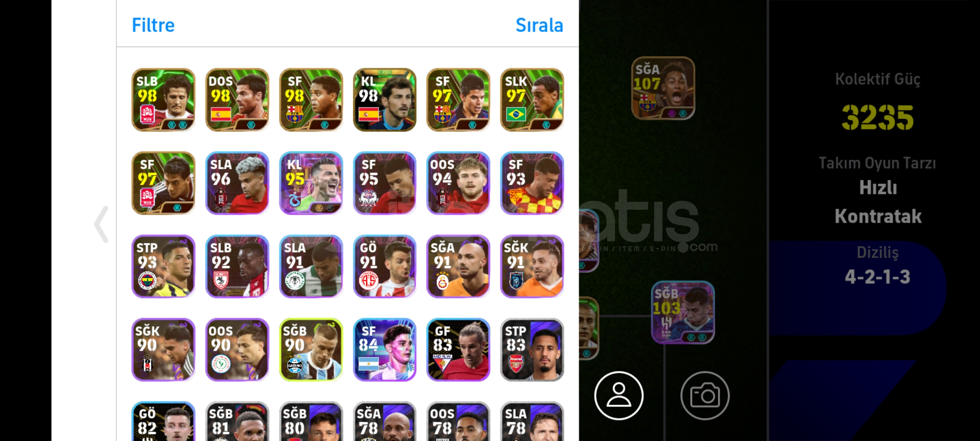Pick the STP 83 Arsenal card
The height and width of the screenshot is (441, 980).
point(532,350)
